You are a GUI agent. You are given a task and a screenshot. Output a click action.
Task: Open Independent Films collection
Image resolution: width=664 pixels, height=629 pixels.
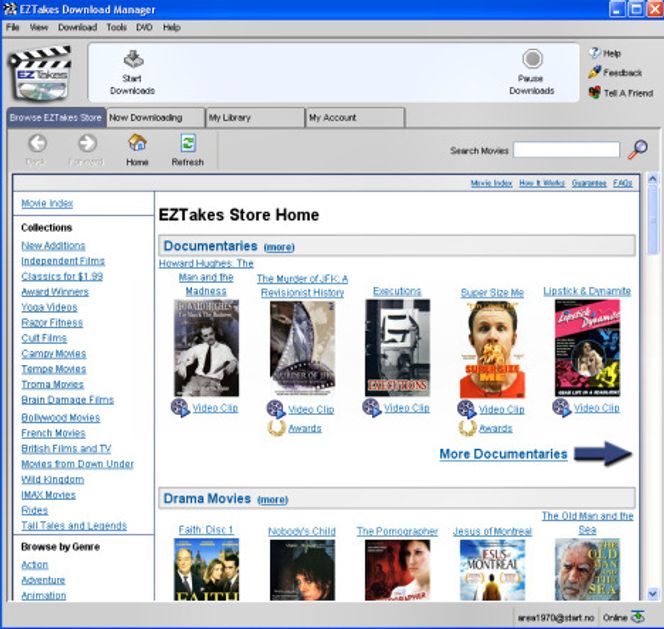click(63, 261)
